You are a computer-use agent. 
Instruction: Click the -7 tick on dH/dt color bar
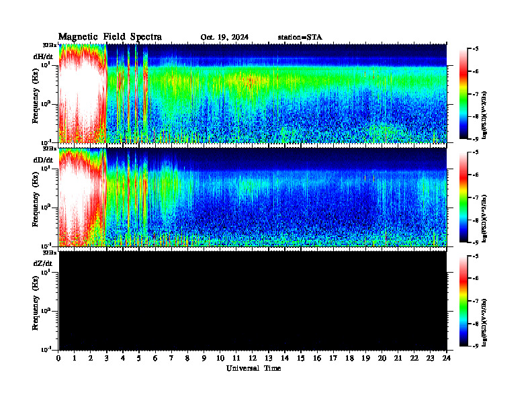coord(476,94)
